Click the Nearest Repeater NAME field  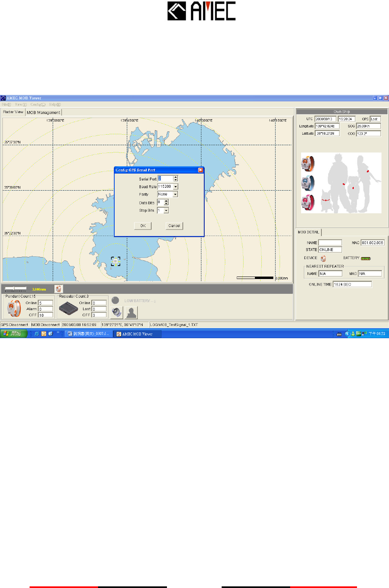point(330,274)
